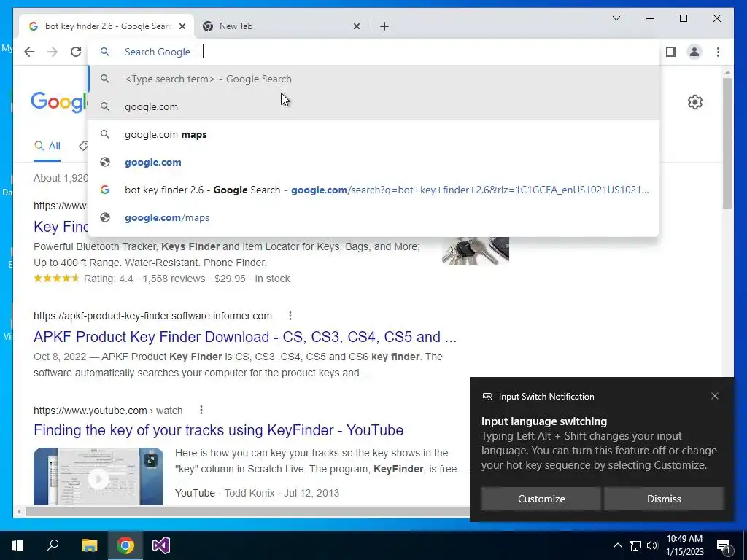Click the Google logo
Screen dimensions: 747x560
click(59, 102)
